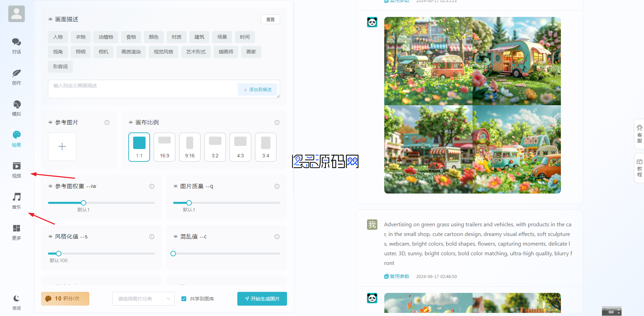Screen dimensions: 644x316
Task: Open the 创作 writing section in sidebar
Action: tap(17, 77)
